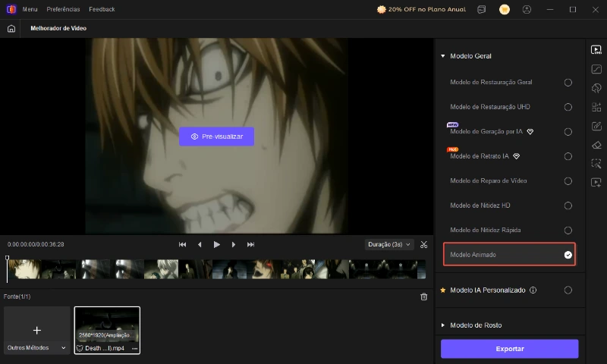Open the brush edit sidebar tool

596,126
